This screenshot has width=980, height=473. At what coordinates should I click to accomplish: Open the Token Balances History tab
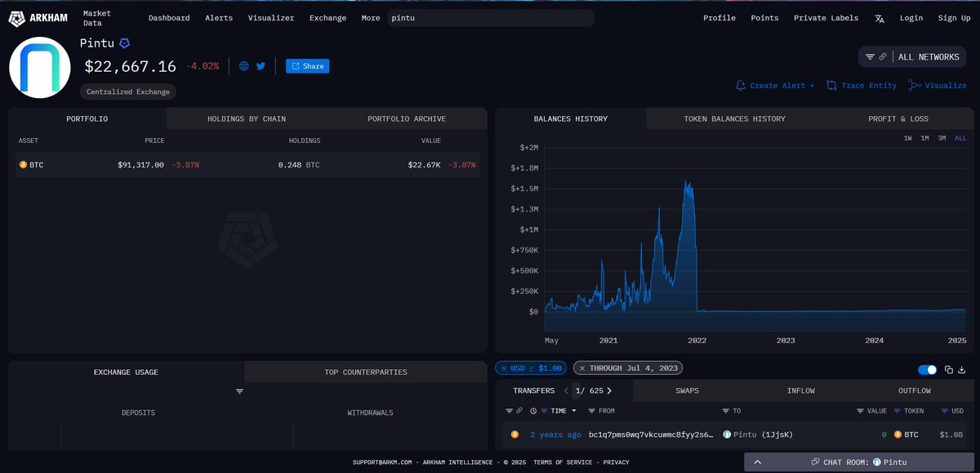click(x=734, y=118)
